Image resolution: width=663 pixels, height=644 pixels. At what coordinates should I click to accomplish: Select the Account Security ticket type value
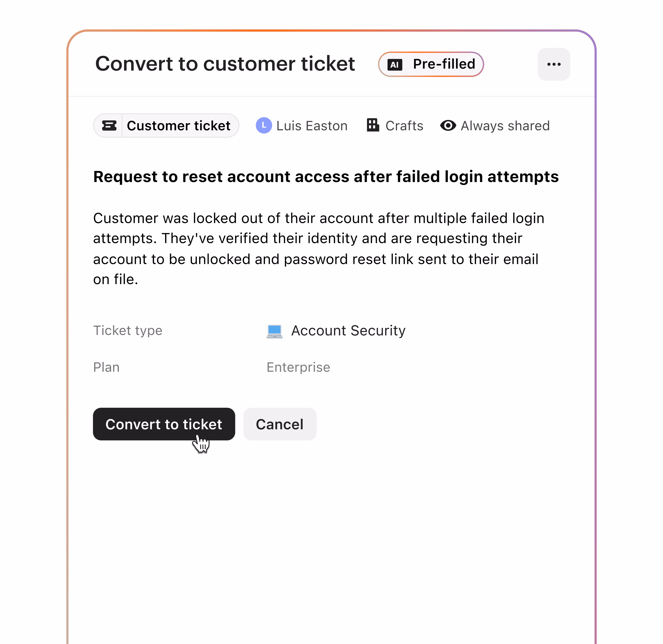[x=348, y=331]
